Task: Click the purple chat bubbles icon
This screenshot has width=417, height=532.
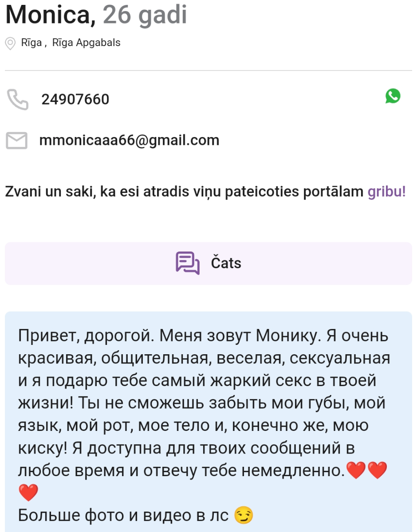Action: pyautogui.click(x=188, y=263)
